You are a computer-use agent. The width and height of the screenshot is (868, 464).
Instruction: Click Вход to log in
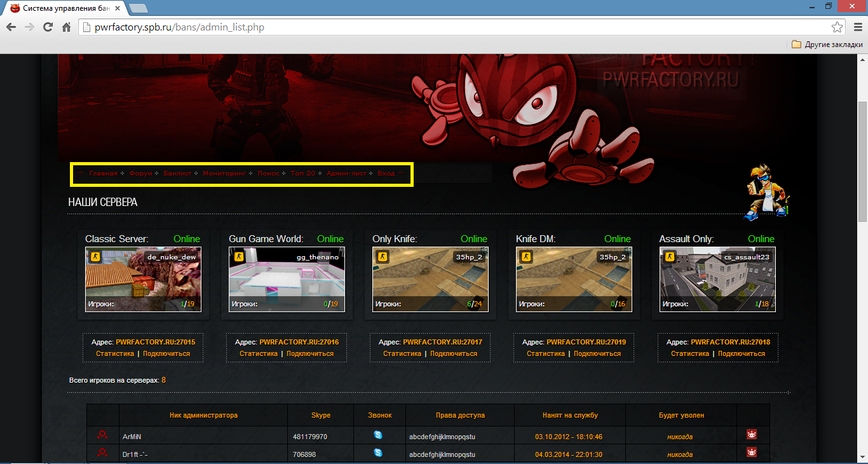[386, 174]
